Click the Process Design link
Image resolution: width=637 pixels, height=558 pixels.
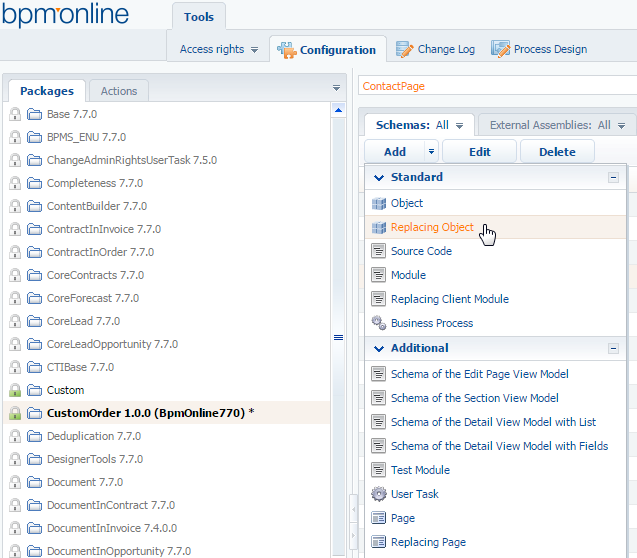[550, 49]
